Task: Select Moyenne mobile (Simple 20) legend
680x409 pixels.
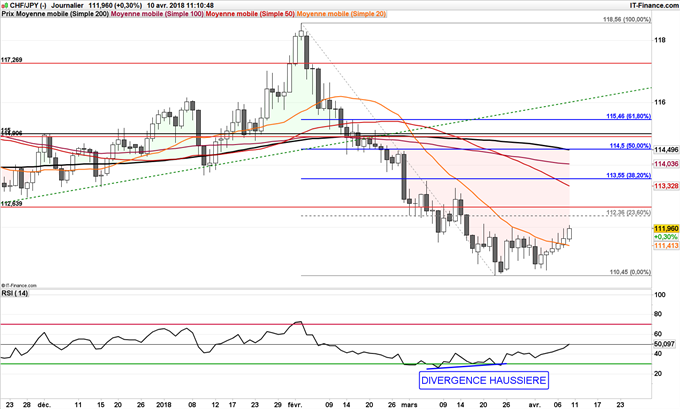Action: [341, 14]
